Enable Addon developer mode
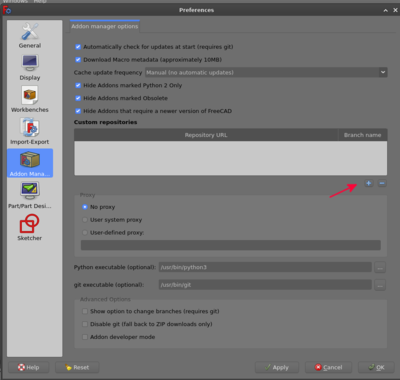Viewport: 400px width, 380px height. click(x=85, y=337)
